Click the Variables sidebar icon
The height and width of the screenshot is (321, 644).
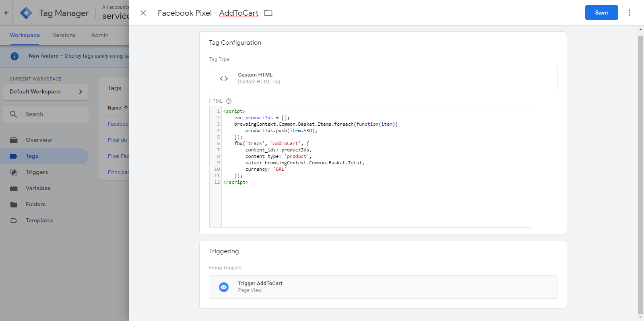[14, 188]
